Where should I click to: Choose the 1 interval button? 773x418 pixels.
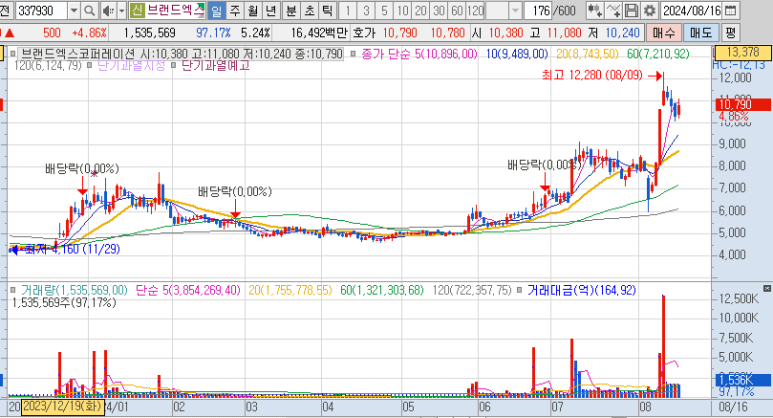click(348, 10)
